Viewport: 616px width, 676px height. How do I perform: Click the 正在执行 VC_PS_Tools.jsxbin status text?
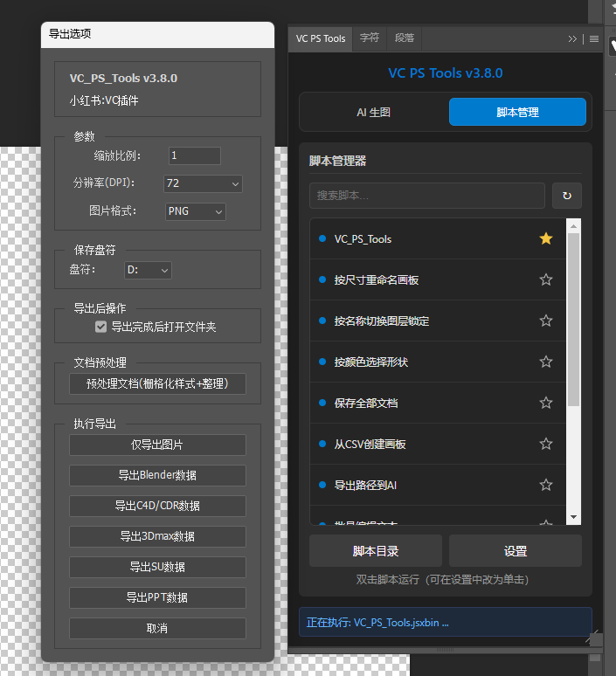(377, 623)
